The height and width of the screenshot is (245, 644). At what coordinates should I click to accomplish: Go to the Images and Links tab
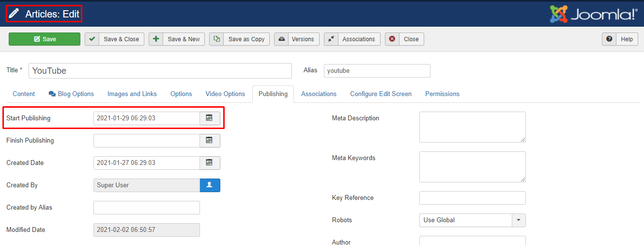click(x=132, y=94)
